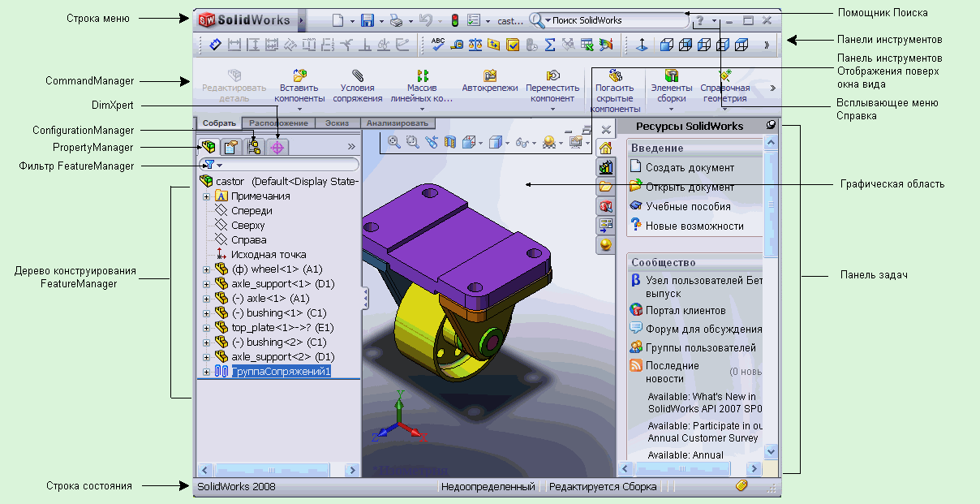980x504 pixels.
Task: Click the task pane vertical scrollbar
Action: [x=771, y=297]
